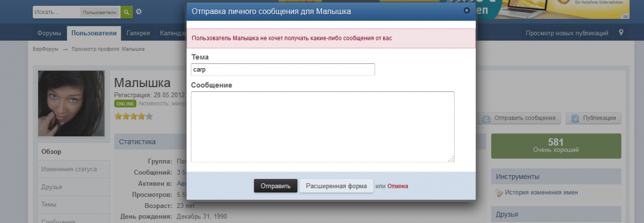Open the 'Пользователи' search filter dropdown
The height and width of the screenshot is (223, 644).
[x=99, y=12]
